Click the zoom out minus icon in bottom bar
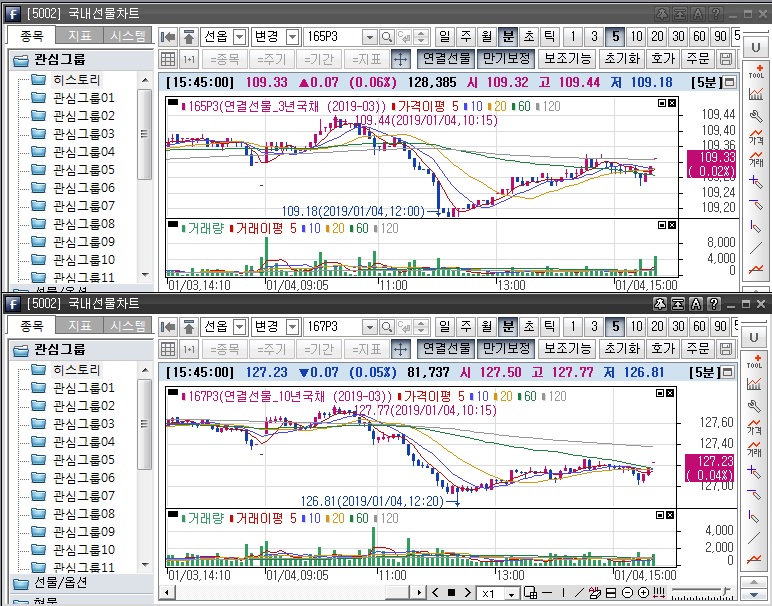Screen dimensions: 772x606 tap(627, 593)
